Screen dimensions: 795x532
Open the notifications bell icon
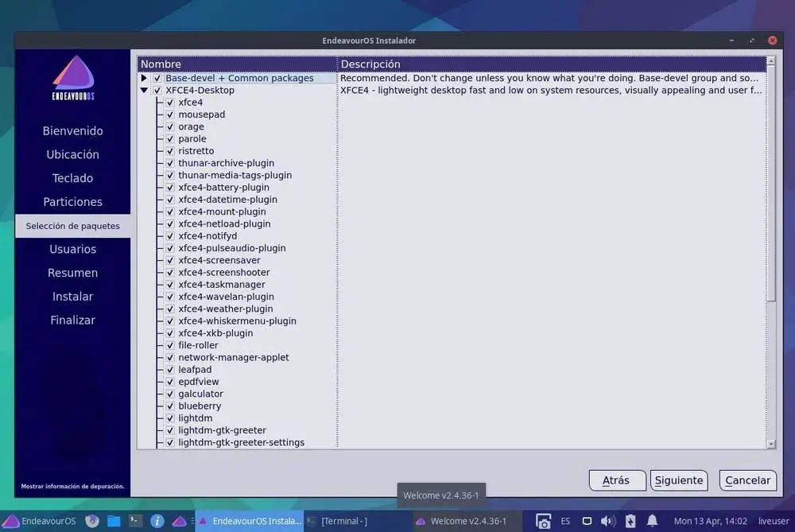point(652,520)
